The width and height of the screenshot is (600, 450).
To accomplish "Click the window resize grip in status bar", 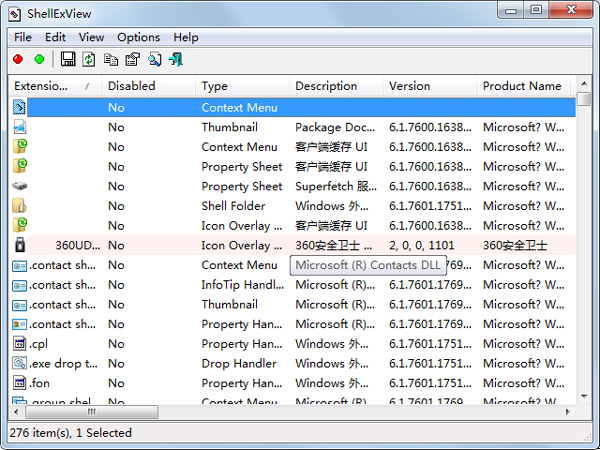I will point(587,436).
